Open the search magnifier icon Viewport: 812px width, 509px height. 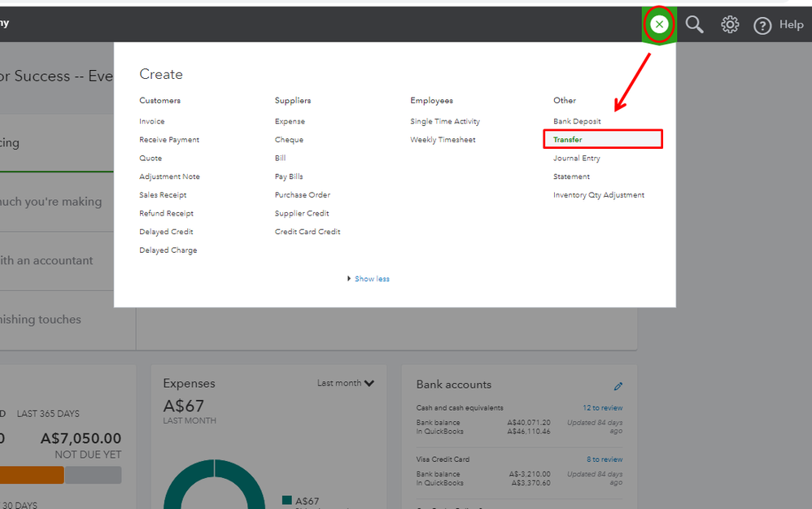pos(694,24)
